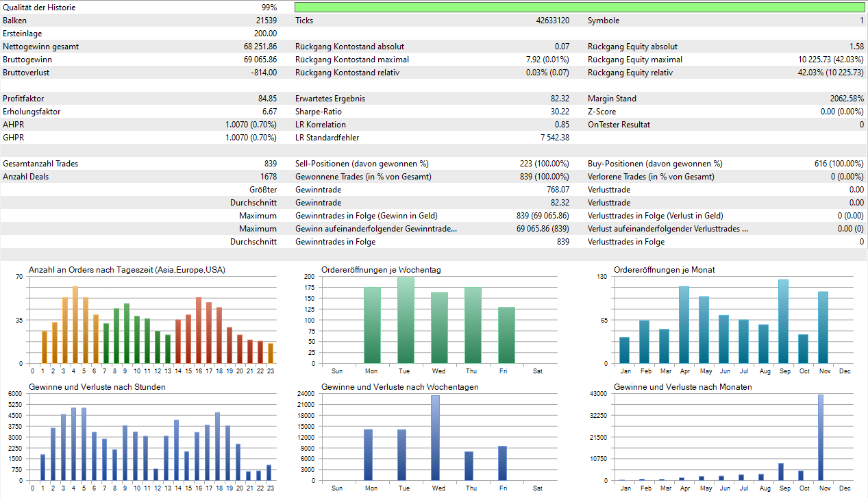This screenshot has width=868, height=498.
Task: Select the Sharpe-Ratio value 30.22
Action: pyautogui.click(x=560, y=112)
